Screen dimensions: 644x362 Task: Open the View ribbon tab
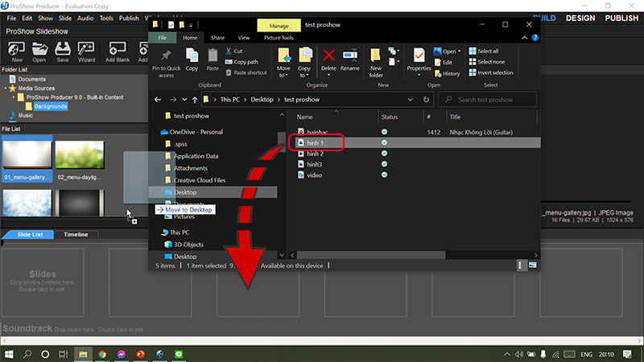coord(243,37)
